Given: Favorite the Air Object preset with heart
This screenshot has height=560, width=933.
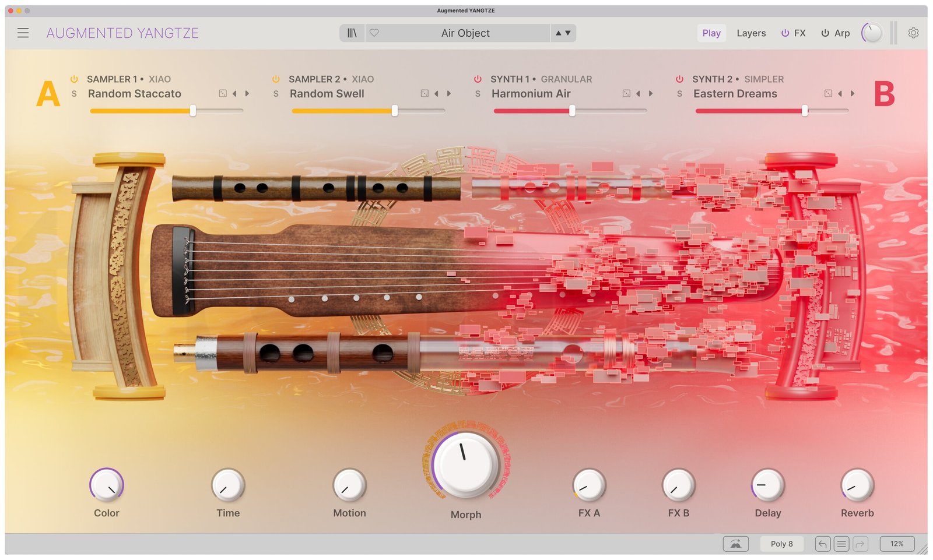Looking at the screenshot, I should point(374,33).
